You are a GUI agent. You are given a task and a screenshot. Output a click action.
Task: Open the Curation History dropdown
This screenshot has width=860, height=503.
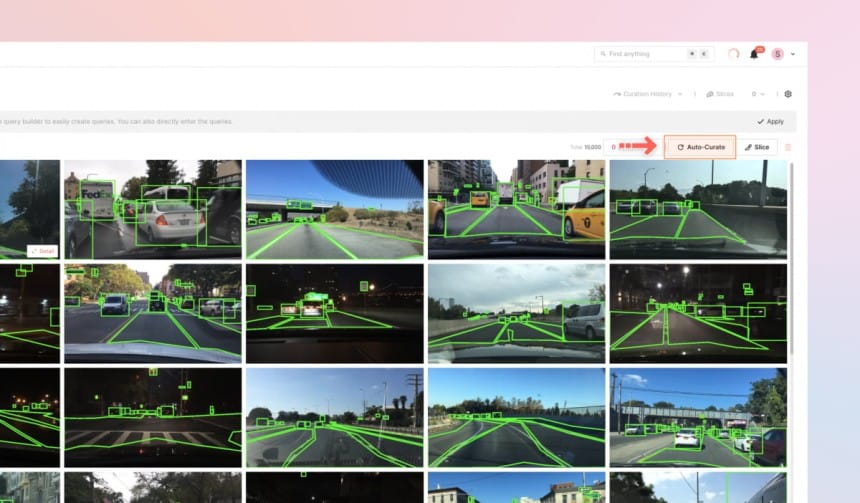[647, 94]
